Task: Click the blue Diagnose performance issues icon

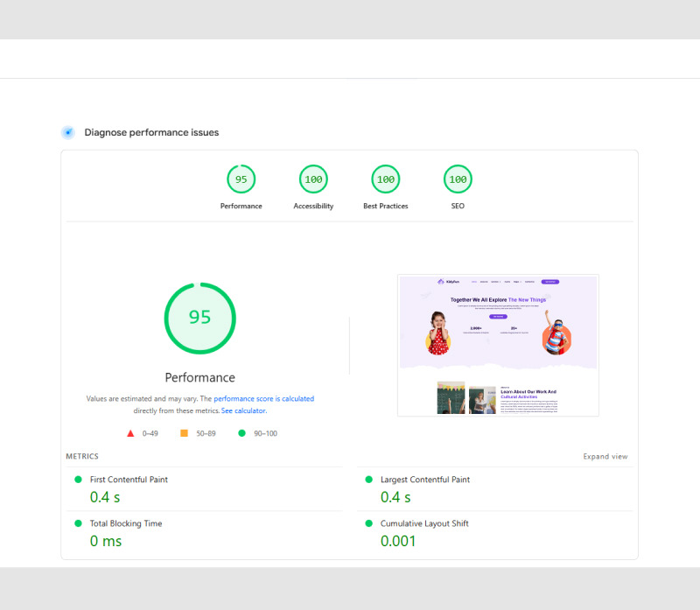Action: (67, 132)
